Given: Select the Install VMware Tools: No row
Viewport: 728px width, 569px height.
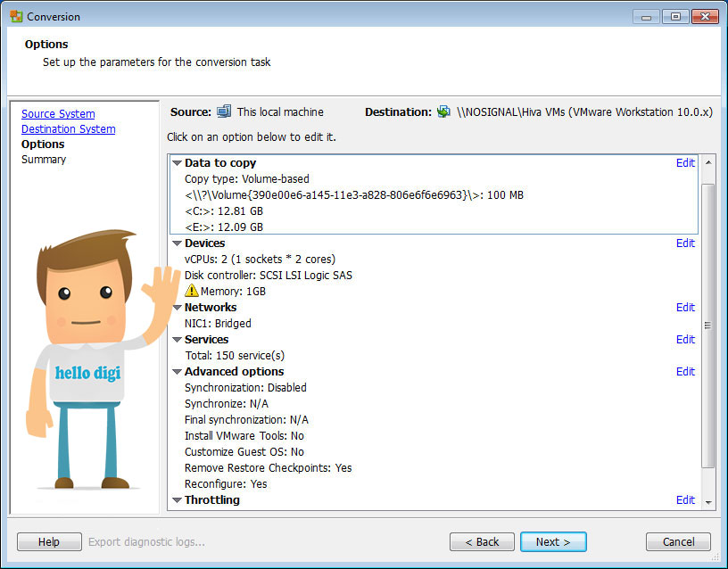Looking at the screenshot, I should pyautogui.click(x=244, y=436).
